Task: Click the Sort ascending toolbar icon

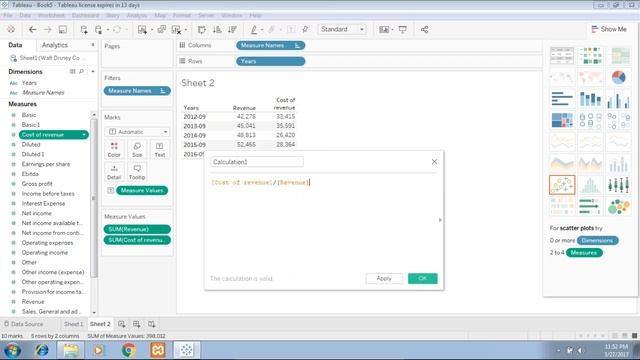Action: [217, 29]
